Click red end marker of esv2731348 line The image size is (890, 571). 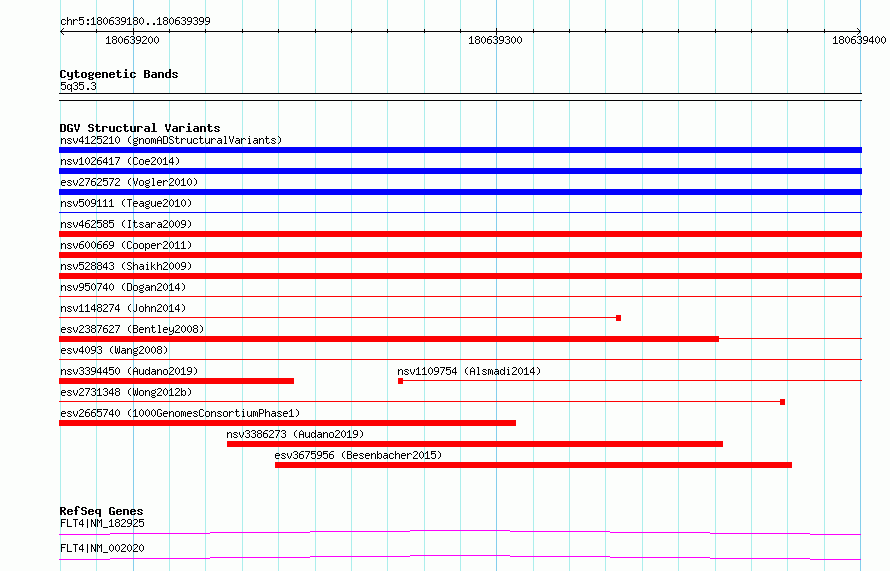pyautogui.click(x=783, y=402)
